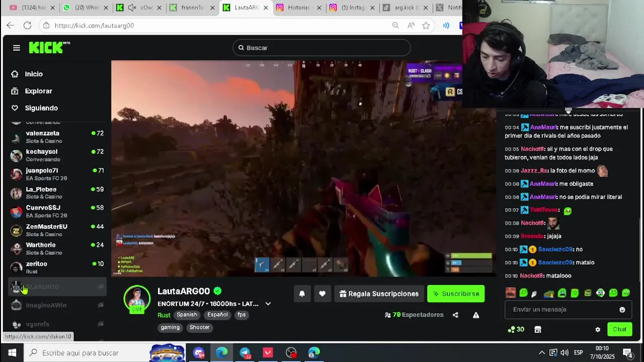This screenshot has height=362, width=644.
Task: Click the browser back arrow
Action: click(11, 25)
